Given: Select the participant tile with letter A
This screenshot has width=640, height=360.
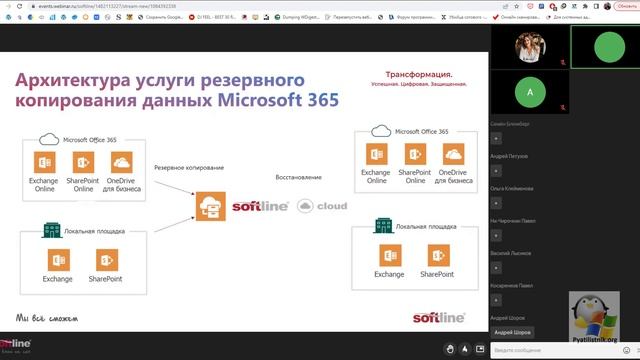Looking at the screenshot, I should (530, 92).
